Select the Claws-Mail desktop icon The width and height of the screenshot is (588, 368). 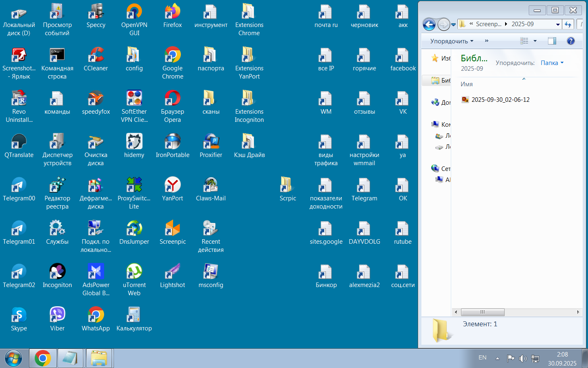click(x=211, y=189)
